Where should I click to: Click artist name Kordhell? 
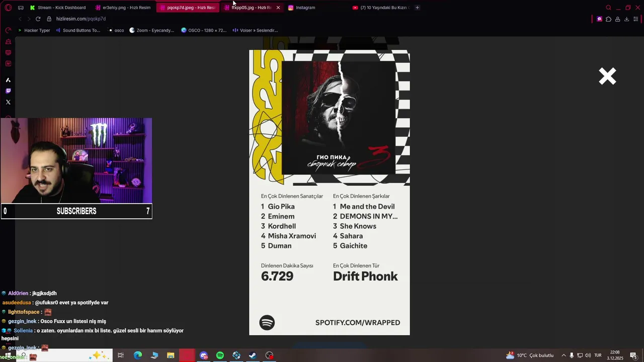coord(282,226)
